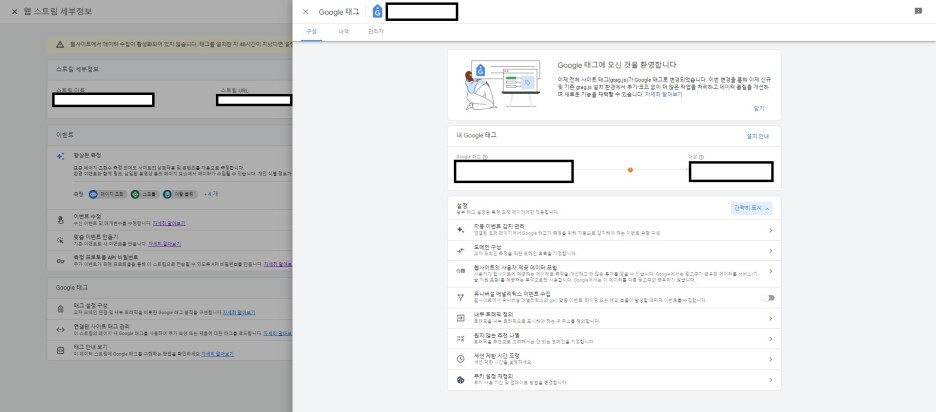This screenshot has width=936, height=412.
Task: Click the key icon for Measurement Protocol API
Action: click(60, 261)
